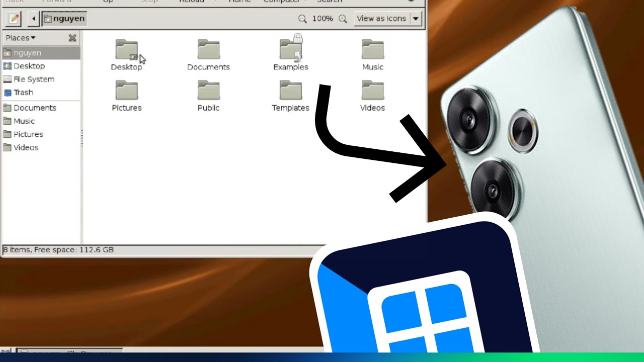Zoom out with the minus magnifier

302,19
